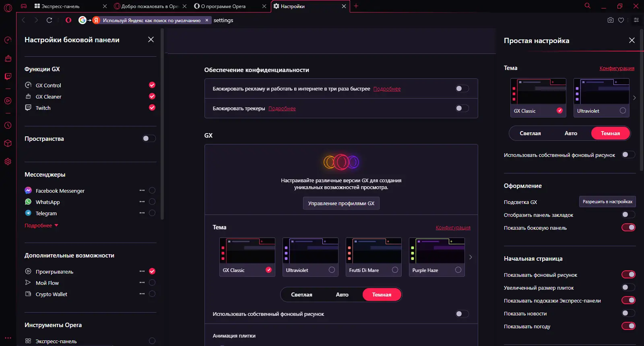Click Разрешить в настройках button
Screen dimensions: 644x346
click(x=607, y=202)
